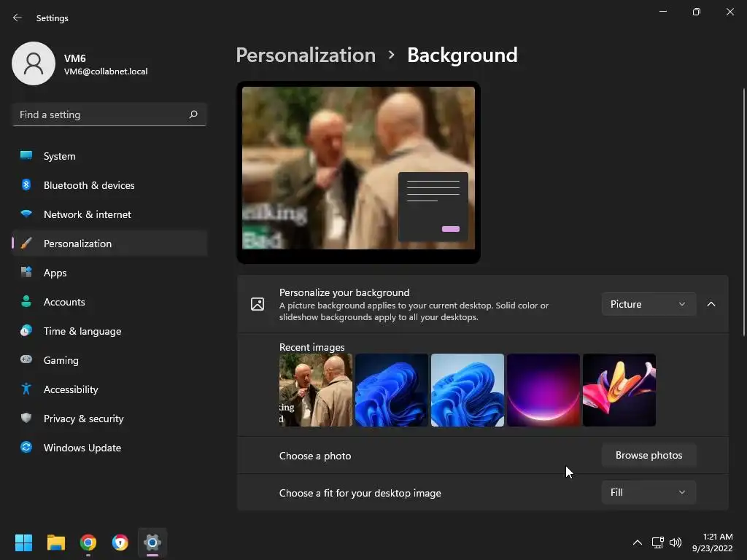747x560 pixels.
Task: Show hidden system tray icons
Action: 637,542
